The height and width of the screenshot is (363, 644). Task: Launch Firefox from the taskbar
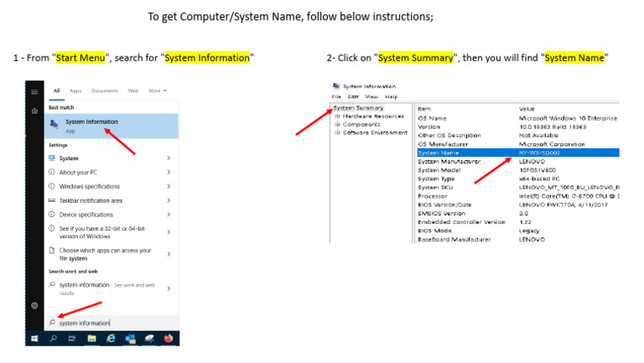click(x=169, y=339)
